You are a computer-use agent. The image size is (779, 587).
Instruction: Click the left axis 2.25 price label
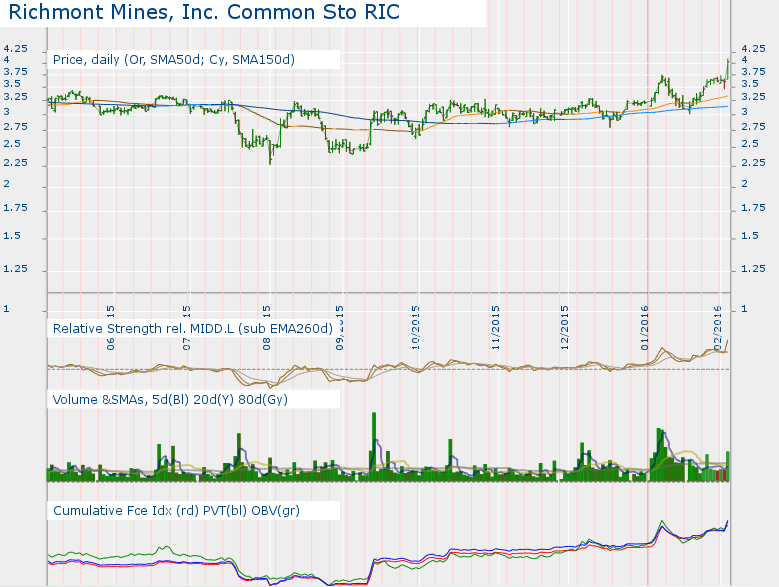pyautogui.click(x=15, y=163)
